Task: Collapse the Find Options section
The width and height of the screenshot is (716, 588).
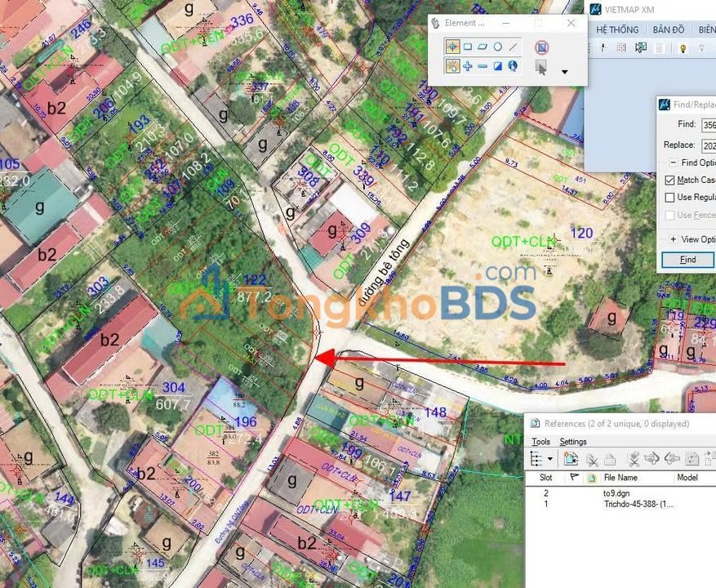Action: pyautogui.click(x=674, y=160)
